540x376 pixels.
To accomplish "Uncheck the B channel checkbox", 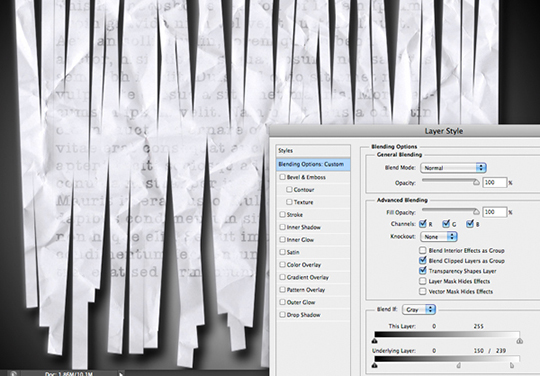I will pyautogui.click(x=470, y=224).
